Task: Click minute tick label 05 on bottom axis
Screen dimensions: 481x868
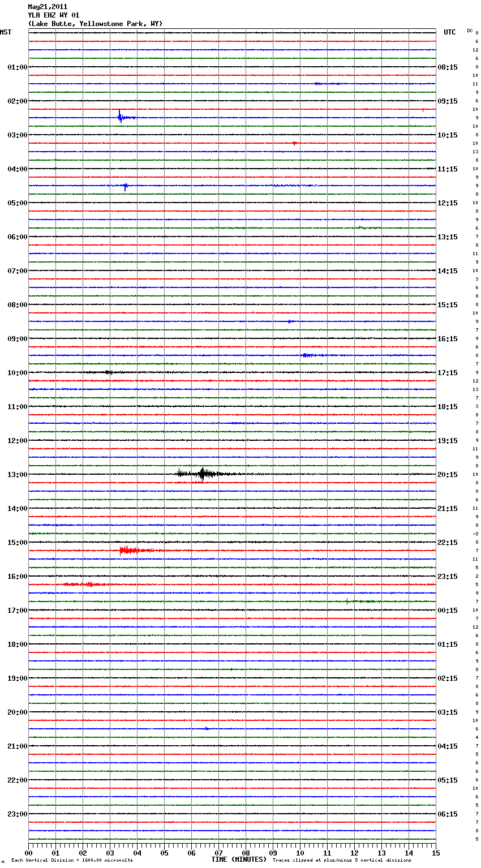Action: click(164, 853)
